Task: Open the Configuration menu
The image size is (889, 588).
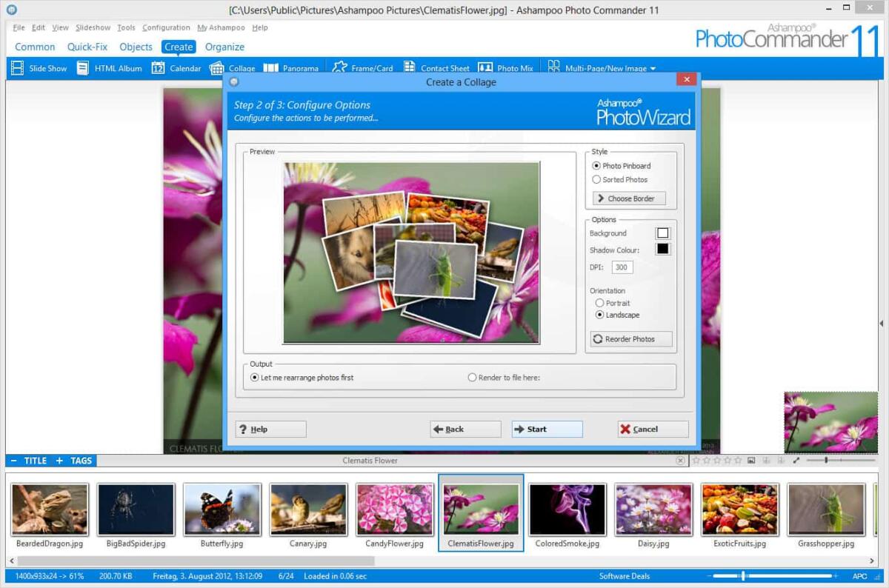Action: tap(166, 27)
